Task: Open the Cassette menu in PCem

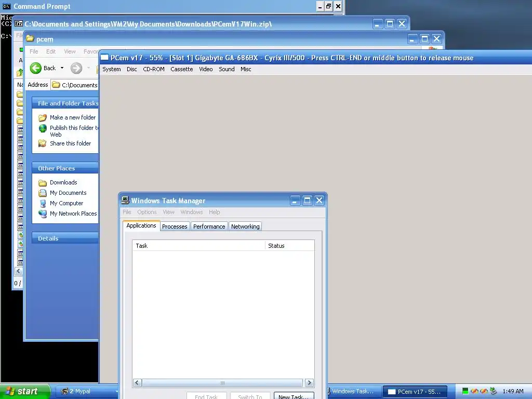Action: 181,69
